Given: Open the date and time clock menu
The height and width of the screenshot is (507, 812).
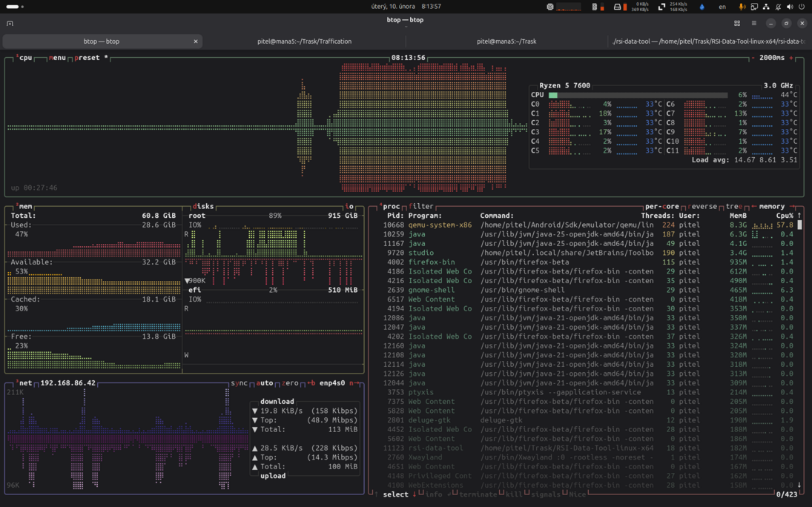Looking at the screenshot, I should click(x=406, y=7).
